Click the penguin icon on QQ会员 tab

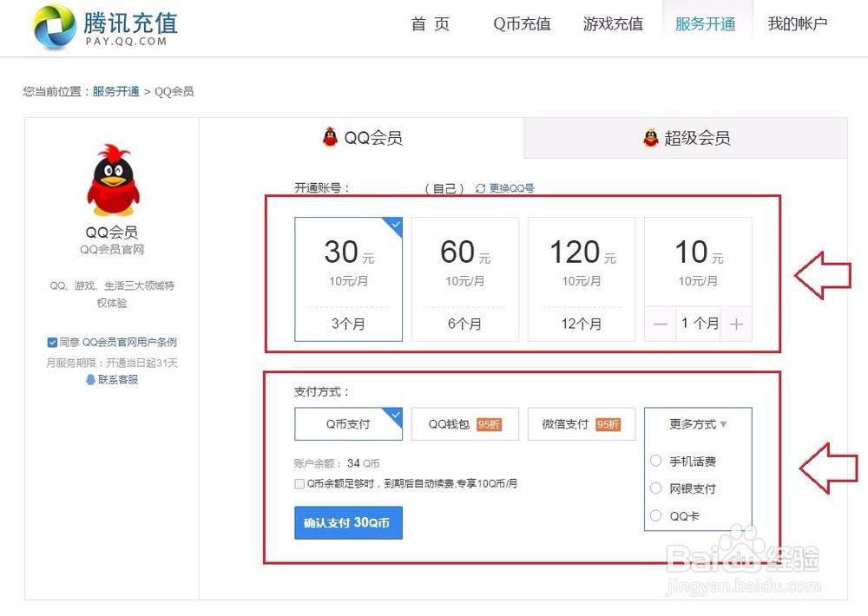pyautogui.click(x=329, y=136)
